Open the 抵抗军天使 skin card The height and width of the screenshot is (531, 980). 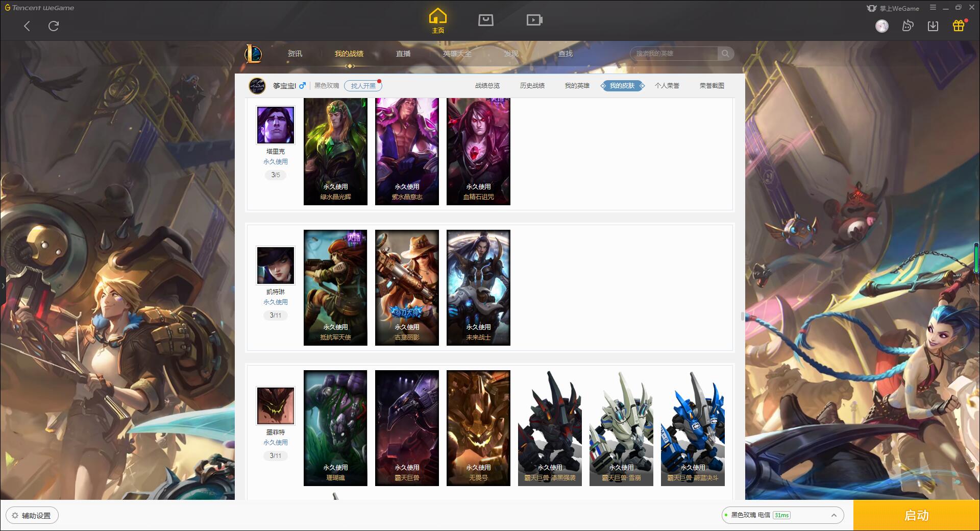point(335,287)
